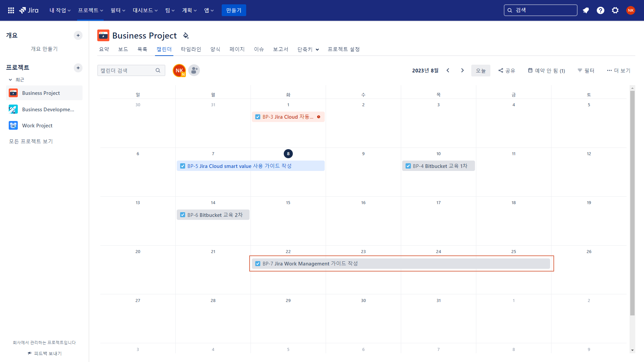Open the NK profile avatar menu in the top bar
644x362 pixels.
point(631,10)
